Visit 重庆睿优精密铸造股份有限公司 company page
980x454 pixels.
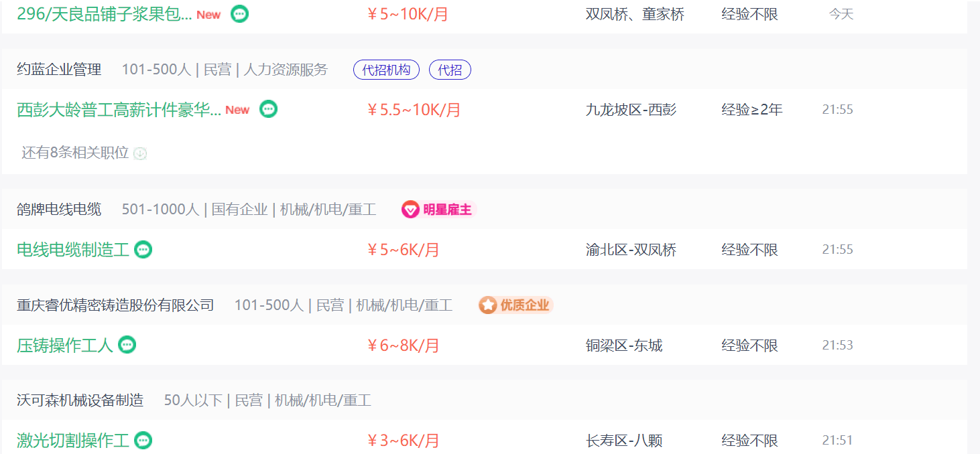coord(115,305)
